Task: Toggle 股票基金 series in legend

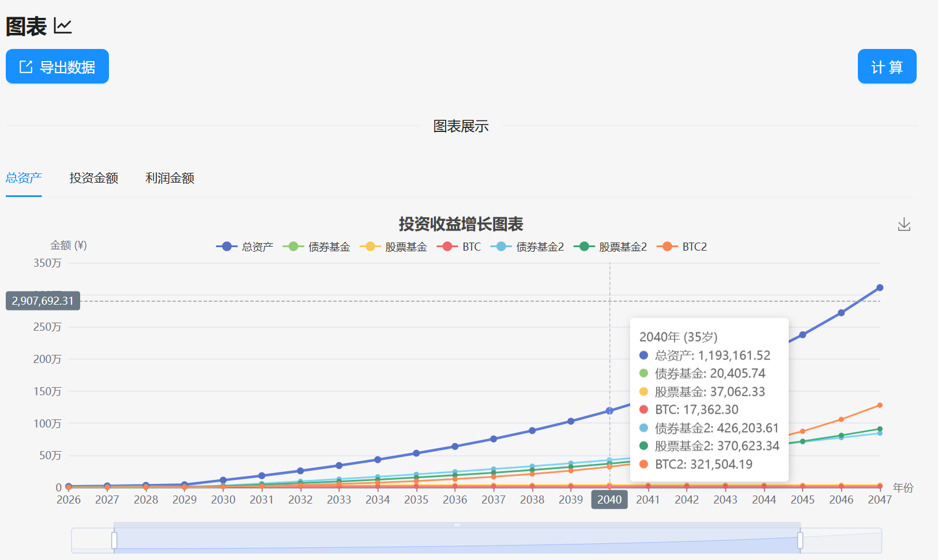Action: click(393, 247)
